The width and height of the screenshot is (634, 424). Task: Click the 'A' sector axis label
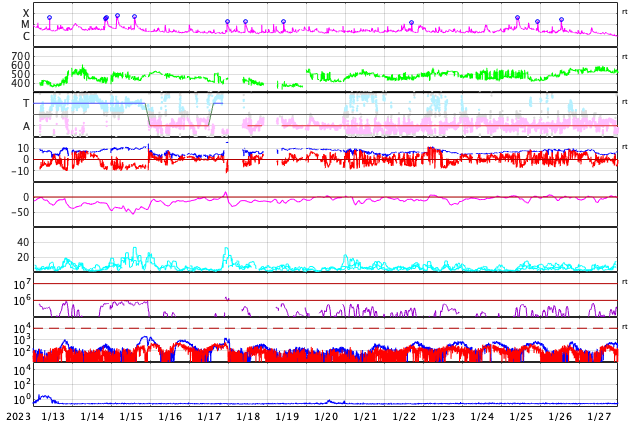pos(26,127)
